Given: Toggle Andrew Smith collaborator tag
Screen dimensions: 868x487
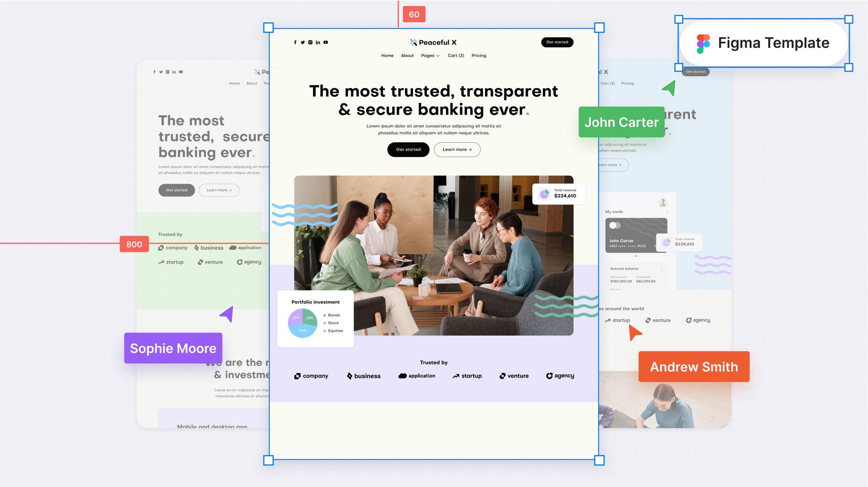Looking at the screenshot, I should pos(693,367).
